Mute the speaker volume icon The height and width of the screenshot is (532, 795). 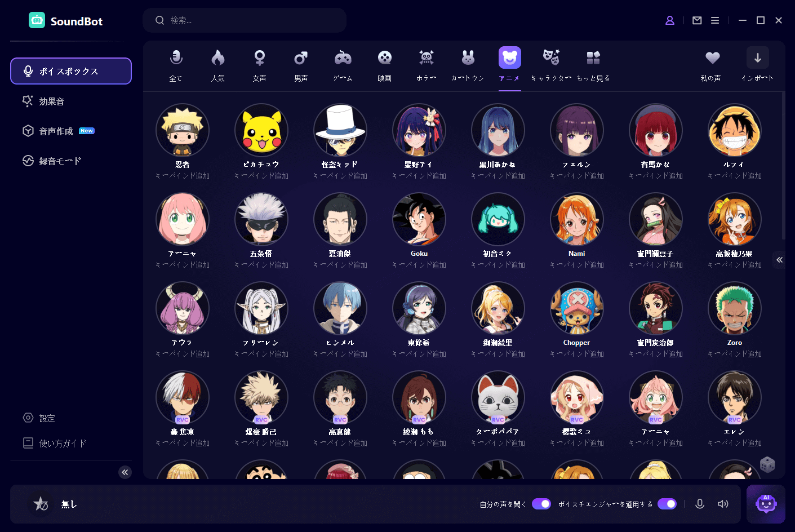click(723, 504)
